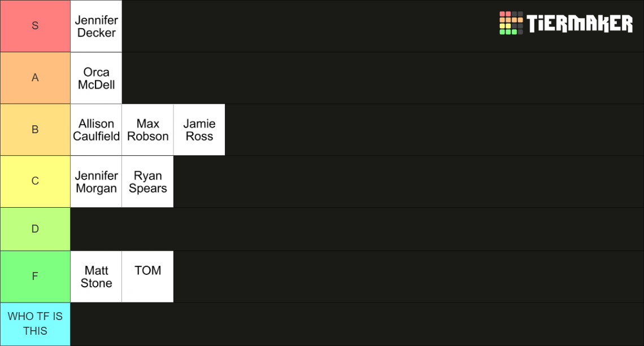This screenshot has width=644, height=346.
Task: Click the WHO TF IS THIS label
Action: (x=35, y=324)
